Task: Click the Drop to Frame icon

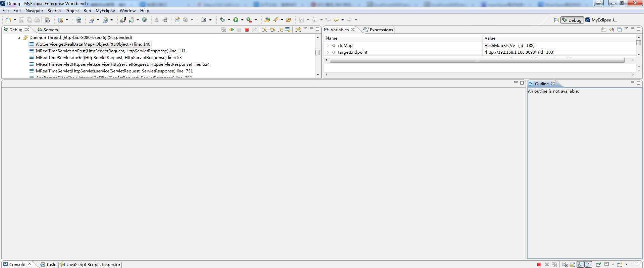Action: pos(288,30)
